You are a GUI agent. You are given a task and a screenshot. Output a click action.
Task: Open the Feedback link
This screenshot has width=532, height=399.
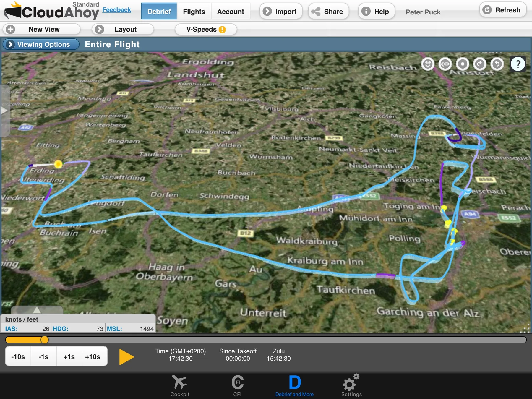pyautogui.click(x=117, y=10)
